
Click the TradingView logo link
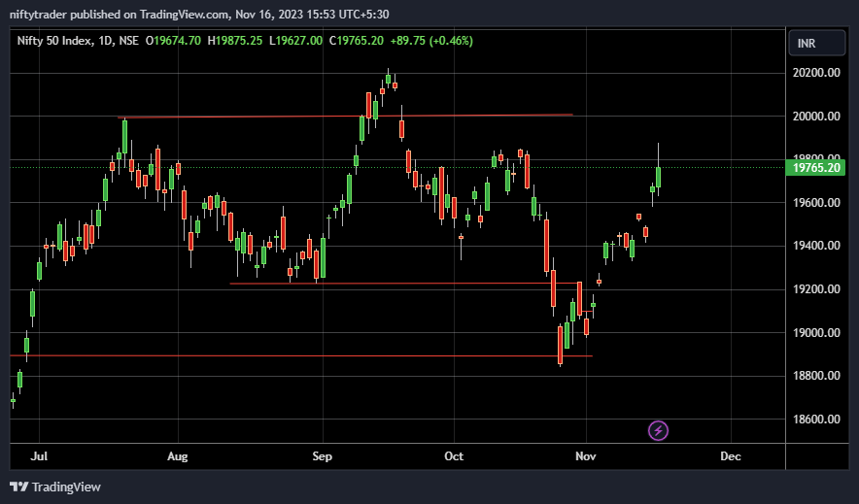tap(55, 487)
